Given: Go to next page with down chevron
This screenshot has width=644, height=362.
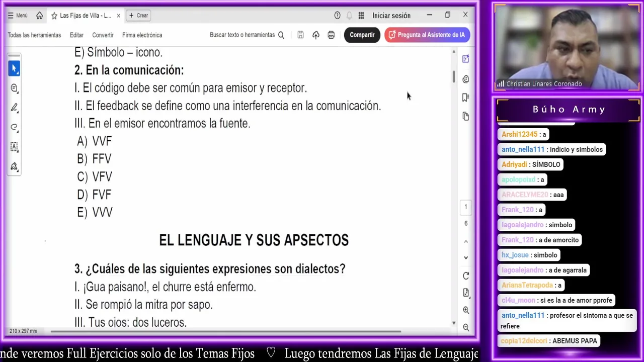Looking at the screenshot, I should click(465, 257).
